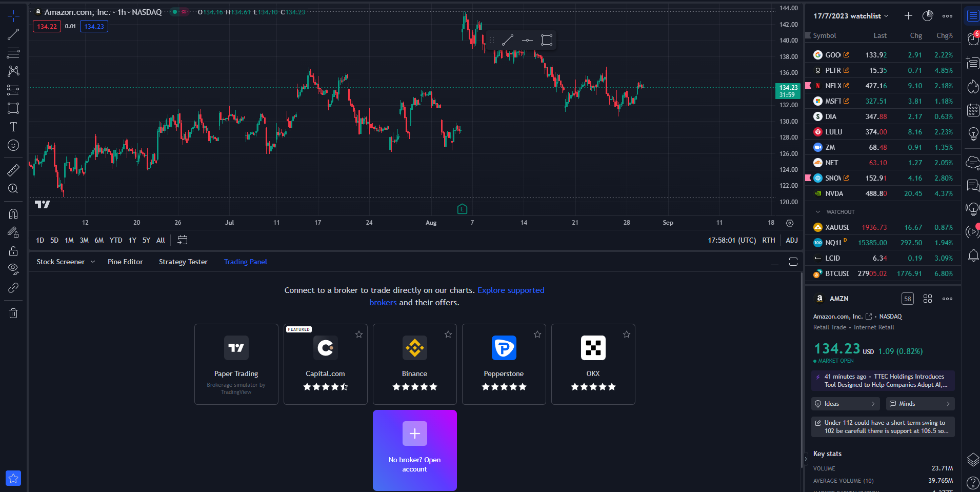Image resolution: width=980 pixels, height=492 pixels.
Task: Select the 6M time range
Action: [99, 240]
